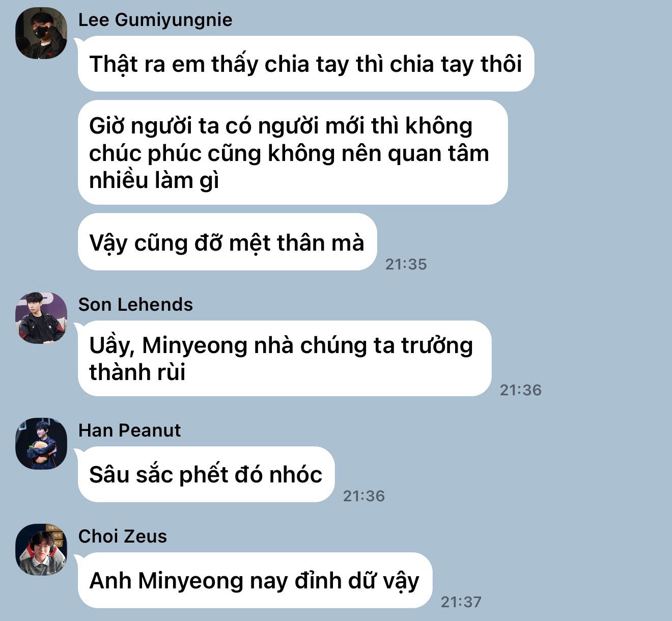Open Son Lehends' profile avatar

coord(41,318)
